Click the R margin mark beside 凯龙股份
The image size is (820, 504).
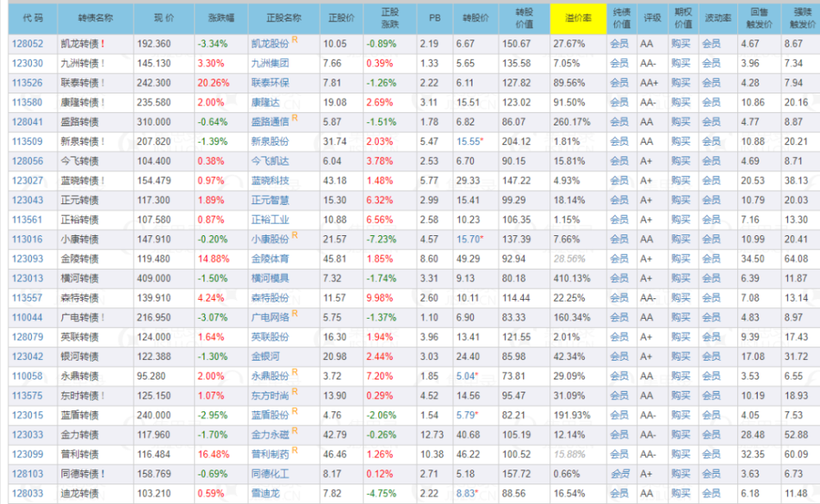(295, 39)
